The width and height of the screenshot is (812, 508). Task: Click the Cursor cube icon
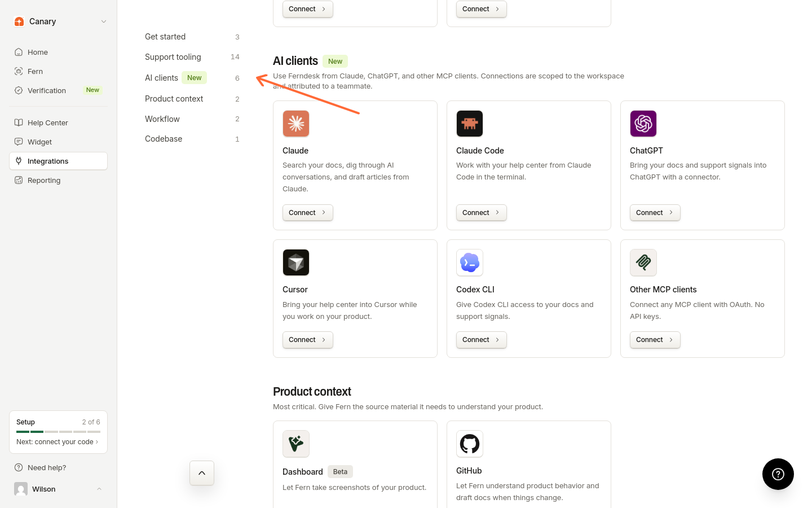[296, 262]
